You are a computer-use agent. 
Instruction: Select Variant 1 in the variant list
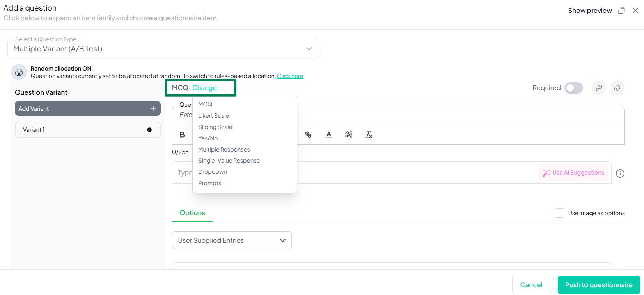pos(87,130)
